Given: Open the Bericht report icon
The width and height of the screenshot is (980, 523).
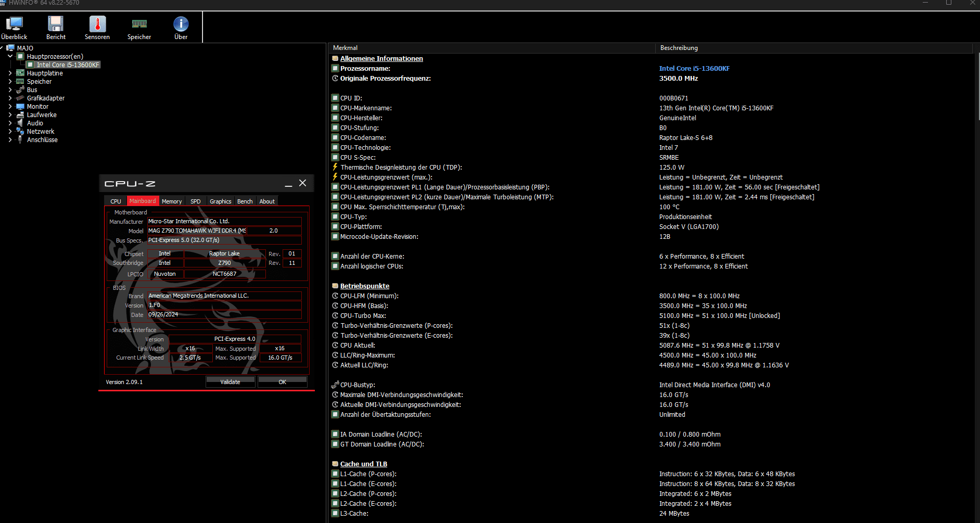Looking at the screenshot, I should (56, 24).
